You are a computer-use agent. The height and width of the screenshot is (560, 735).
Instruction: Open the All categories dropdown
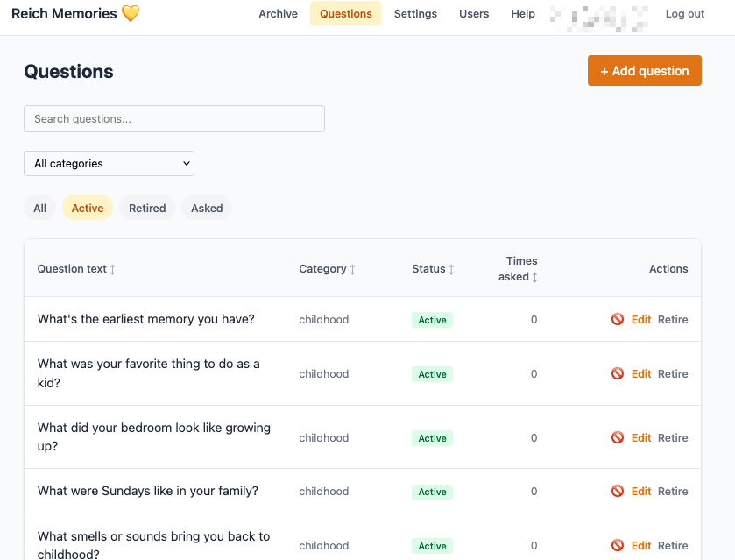109,163
